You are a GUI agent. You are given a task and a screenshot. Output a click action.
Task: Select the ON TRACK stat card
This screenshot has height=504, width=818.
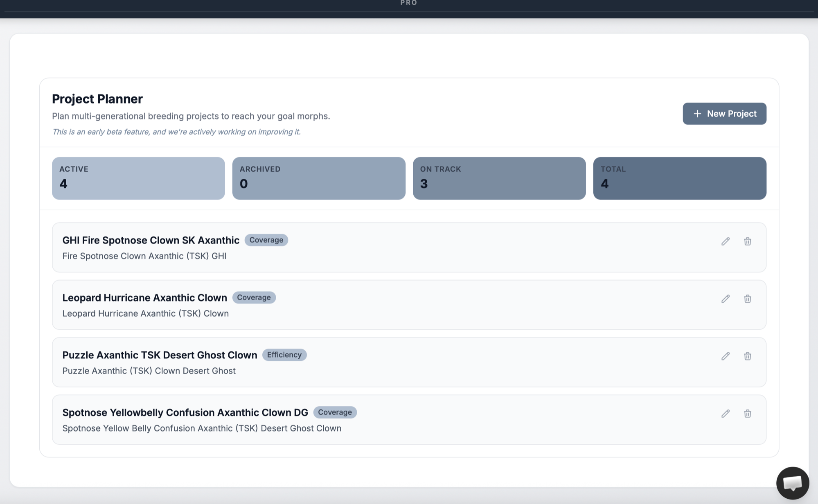(499, 178)
